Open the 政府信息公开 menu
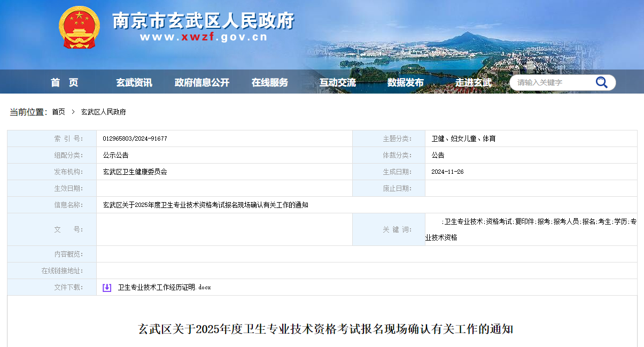Image resolution: width=644 pixels, height=347 pixels. (202, 82)
